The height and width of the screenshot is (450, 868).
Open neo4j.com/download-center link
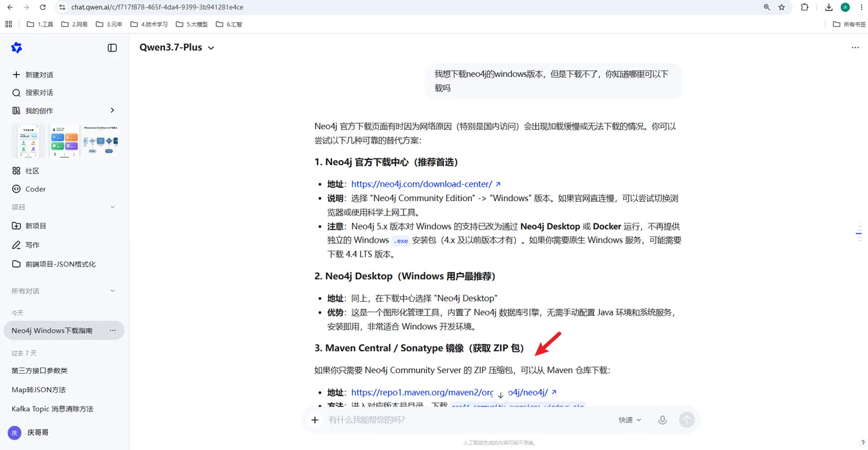click(426, 184)
